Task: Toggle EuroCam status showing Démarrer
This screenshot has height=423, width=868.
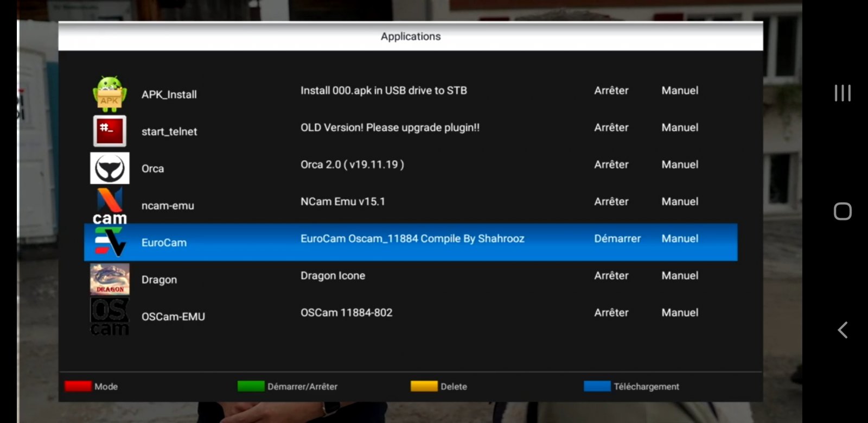Action: [617, 238]
